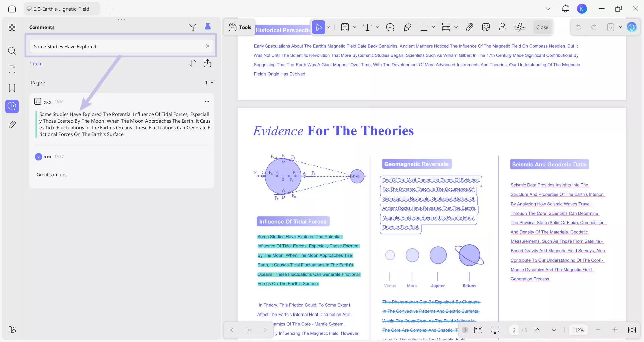Toggle the pin for Comments panel
Viewport: 644px width, 342px height.
pos(208,27)
